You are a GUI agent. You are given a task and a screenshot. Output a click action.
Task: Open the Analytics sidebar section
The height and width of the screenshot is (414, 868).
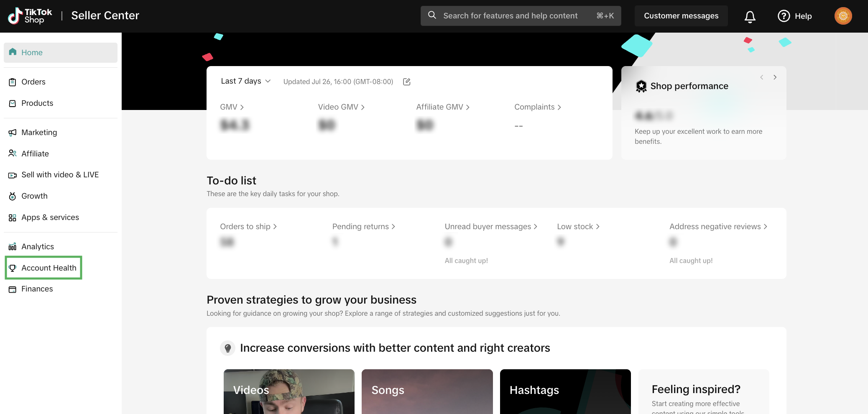(x=37, y=247)
